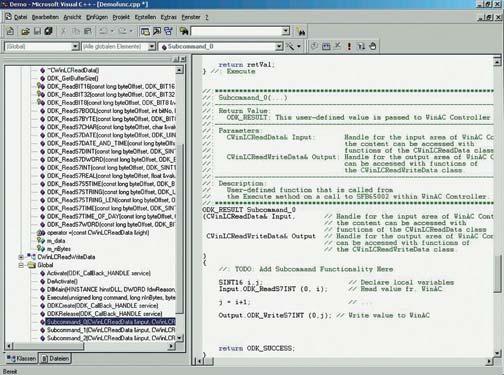This screenshot has height=375, width=504.
Task: Open the Window List icon
Action: [168, 31]
